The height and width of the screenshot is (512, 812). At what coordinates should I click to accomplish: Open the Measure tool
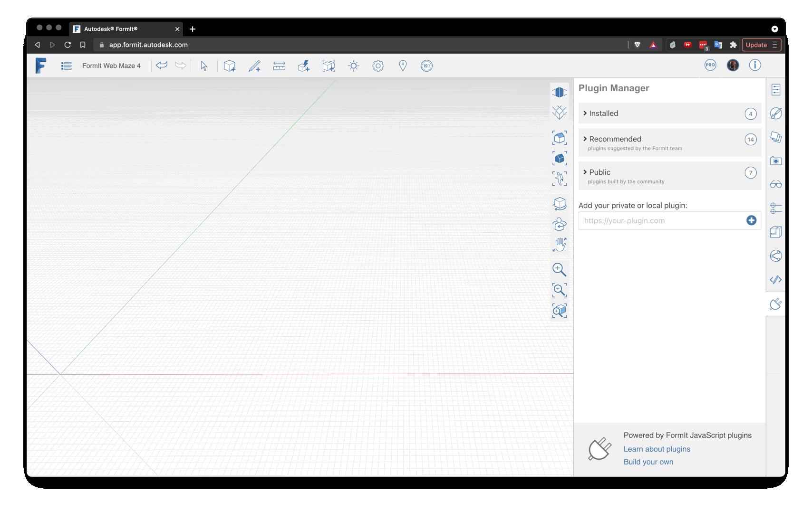coord(279,66)
